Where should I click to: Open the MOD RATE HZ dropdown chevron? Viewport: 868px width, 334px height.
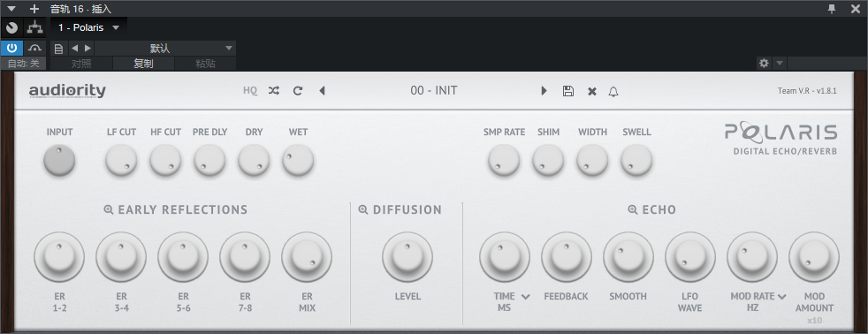coord(781,297)
